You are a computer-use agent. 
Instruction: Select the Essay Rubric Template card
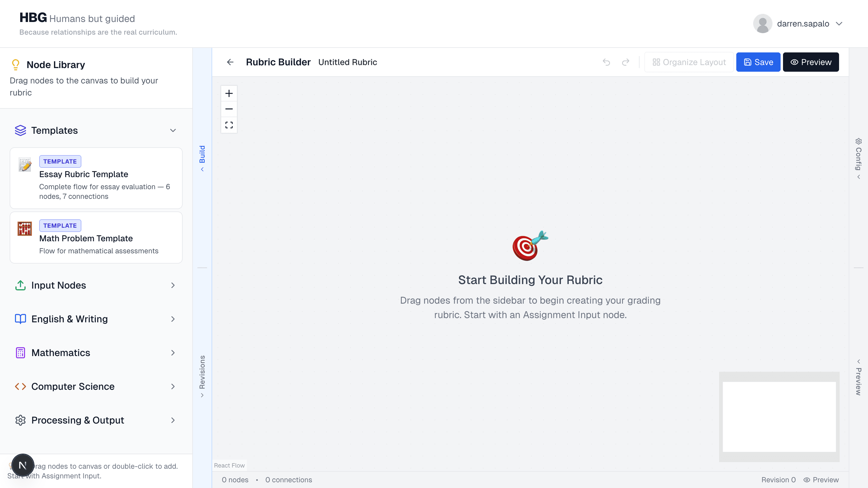tap(96, 178)
